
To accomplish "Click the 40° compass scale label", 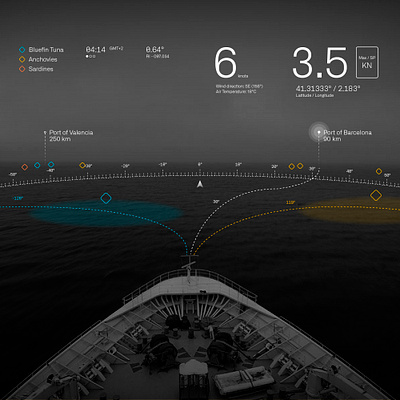I will click(x=349, y=171).
